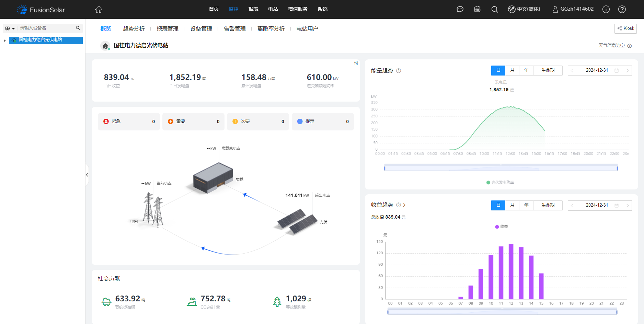Viewport: 644px width, 324px height.
Task: Open the 提示 alarm count card
Action: (x=323, y=121)
